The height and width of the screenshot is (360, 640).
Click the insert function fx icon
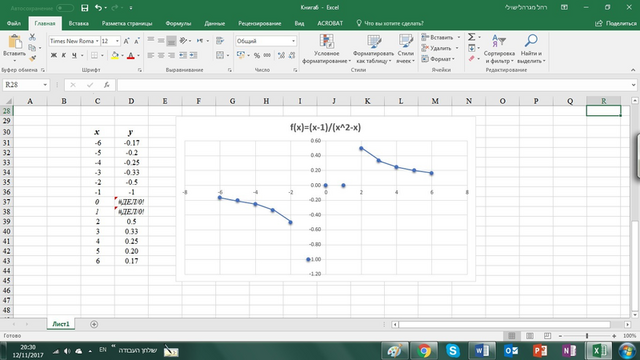click(107, 85)
